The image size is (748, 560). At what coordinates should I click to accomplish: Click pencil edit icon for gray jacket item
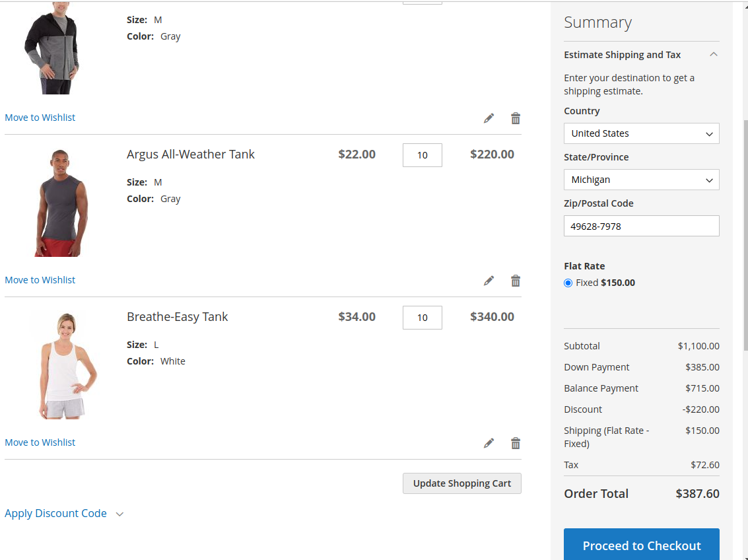click(489, 118)
